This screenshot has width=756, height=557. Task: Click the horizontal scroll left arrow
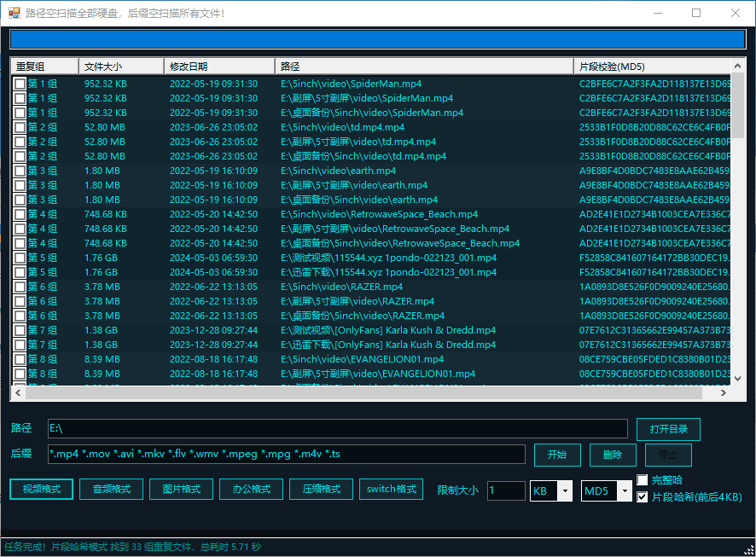[18, 392]
